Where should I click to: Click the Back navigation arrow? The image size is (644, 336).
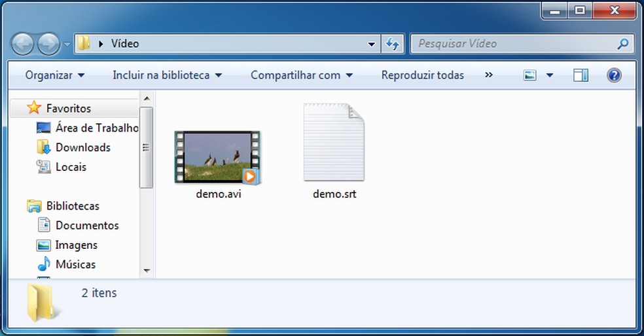[23, 44]
